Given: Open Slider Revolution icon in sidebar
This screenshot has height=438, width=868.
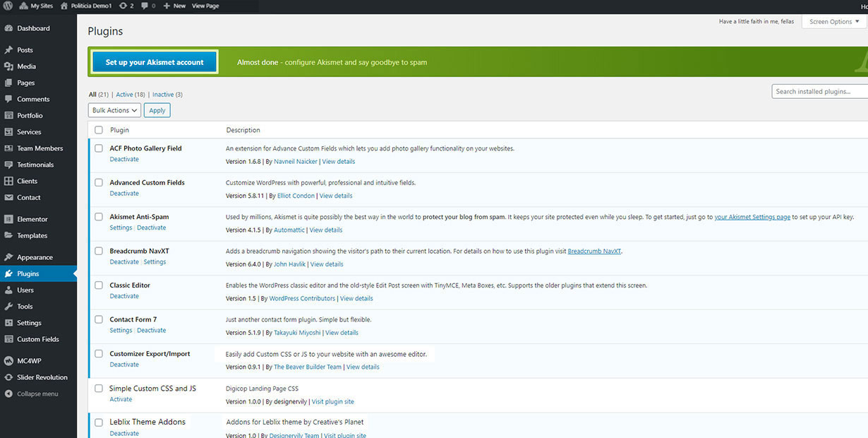Looking at the screenshot, I should pos(8,377).
